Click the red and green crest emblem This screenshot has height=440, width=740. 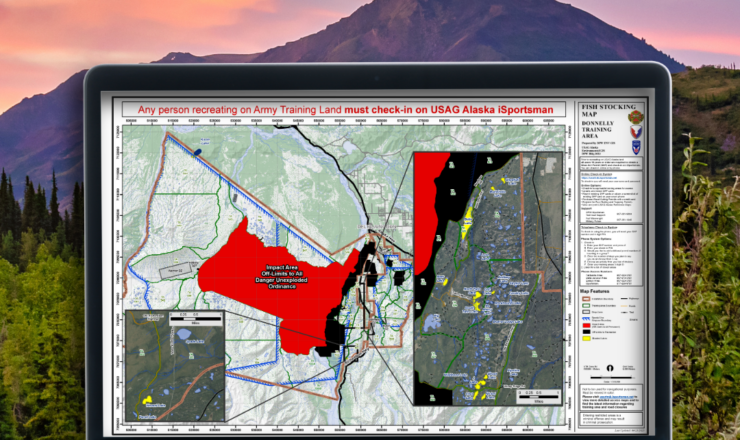[x=635, y=117]
